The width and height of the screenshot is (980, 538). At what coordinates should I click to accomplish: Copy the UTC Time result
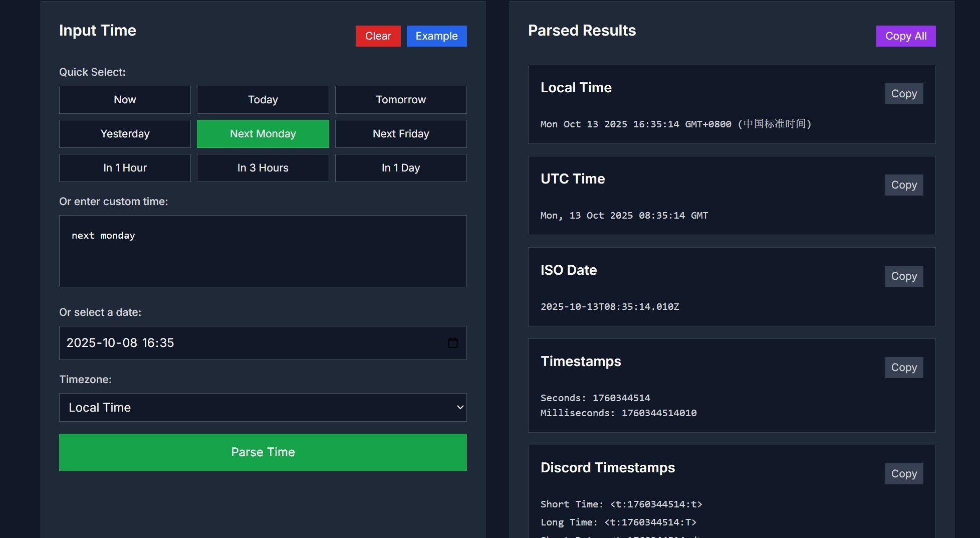pos(903,185)
